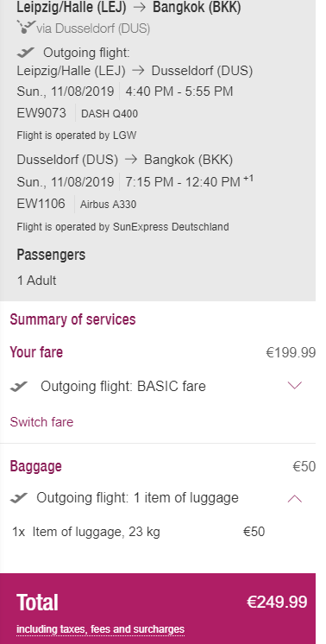326x644 pixels.
Task: Click the Total €249.99 amount
Action: coord(277,602)
